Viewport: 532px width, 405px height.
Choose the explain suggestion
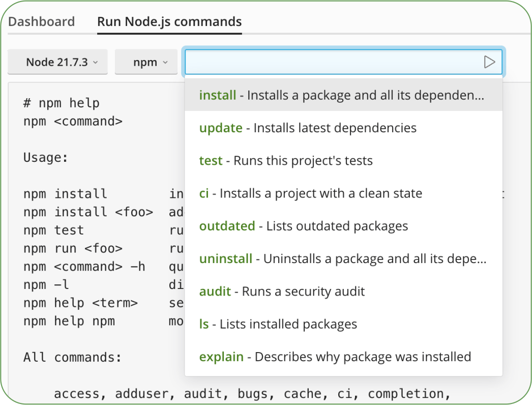pyautogui.click(x=343, y=357)
